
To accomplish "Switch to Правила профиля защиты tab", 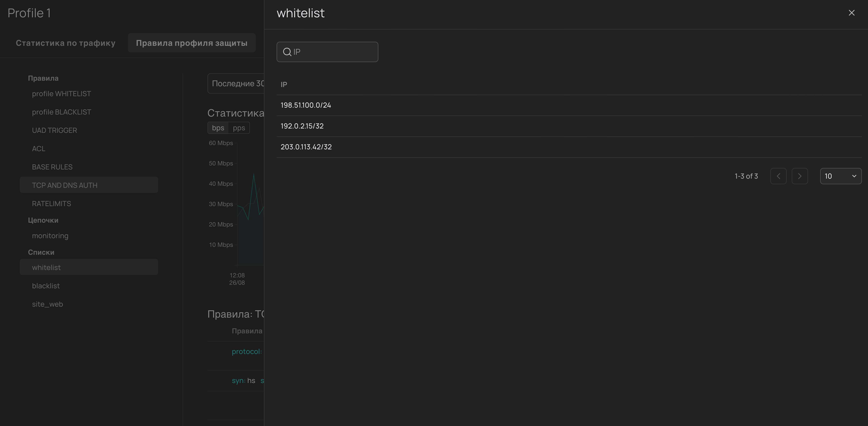I will (x=191, y=43).
